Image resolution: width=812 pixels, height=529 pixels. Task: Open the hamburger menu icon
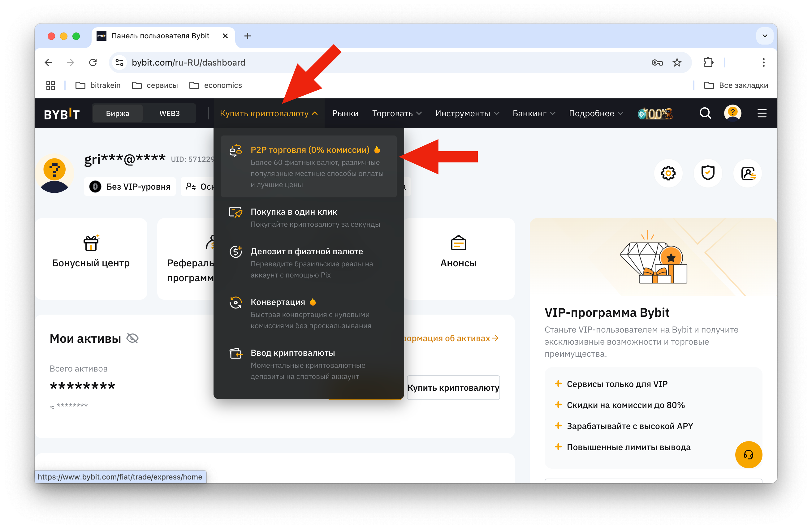click(762, 113)
